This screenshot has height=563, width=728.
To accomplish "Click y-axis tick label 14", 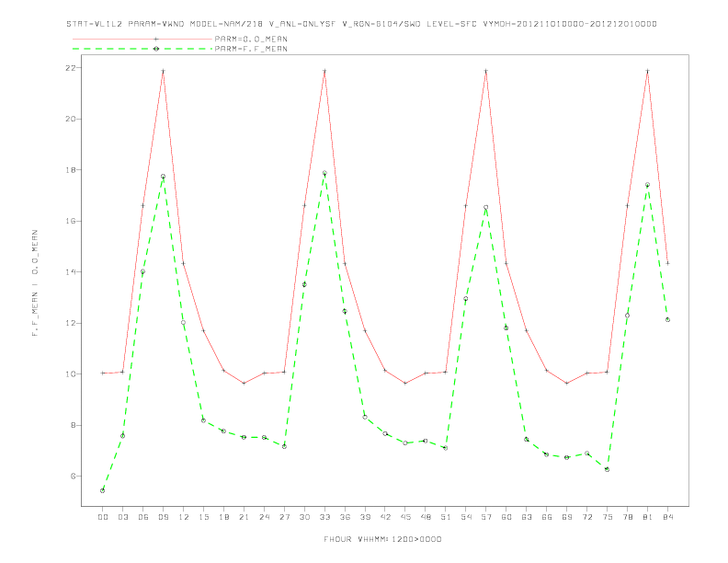I will (71, 271).
